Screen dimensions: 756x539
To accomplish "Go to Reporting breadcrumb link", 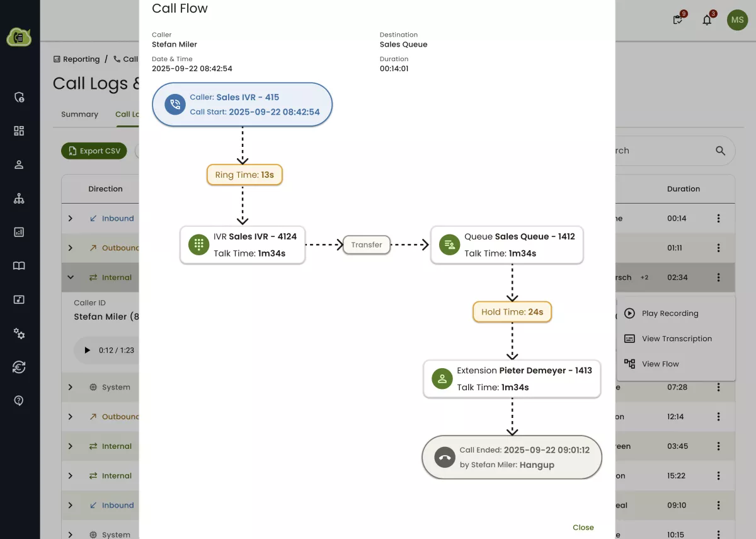I will [x=76, y=59].
